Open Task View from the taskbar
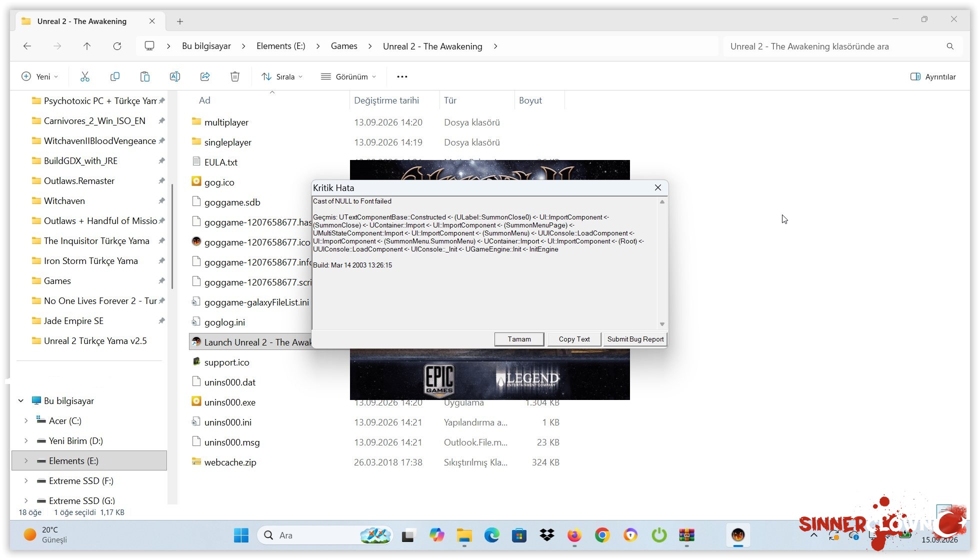 click(x=408, y=535)
